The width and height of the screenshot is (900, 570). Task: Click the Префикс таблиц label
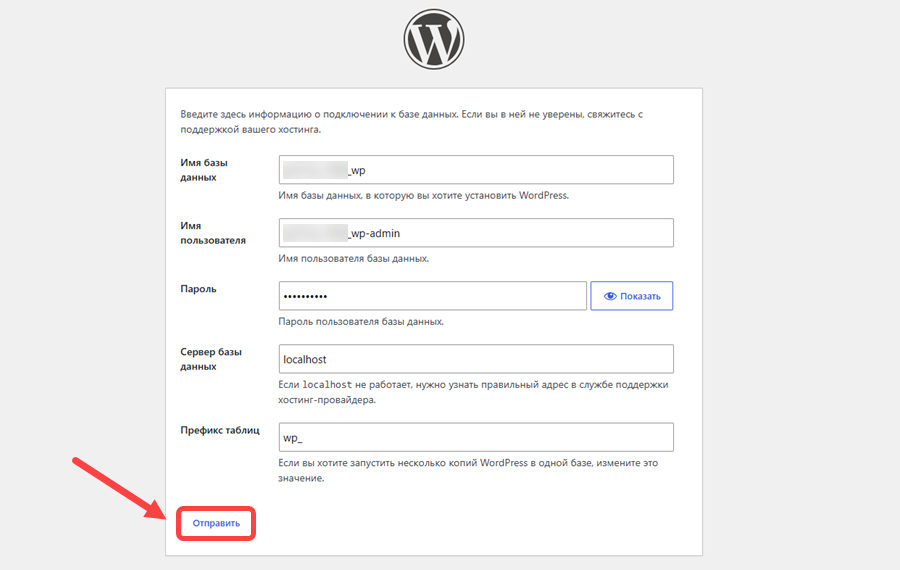(x=220, y=430)
